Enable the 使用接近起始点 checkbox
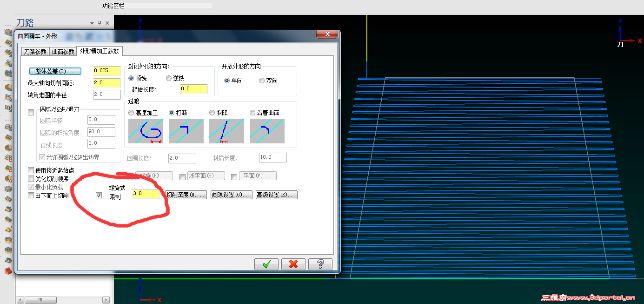 click(x=31, y=170)
